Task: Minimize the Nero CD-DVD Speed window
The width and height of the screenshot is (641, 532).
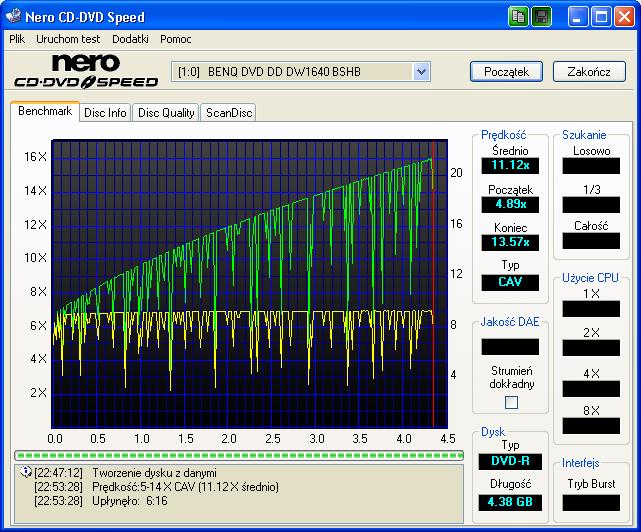Action: 578,17
